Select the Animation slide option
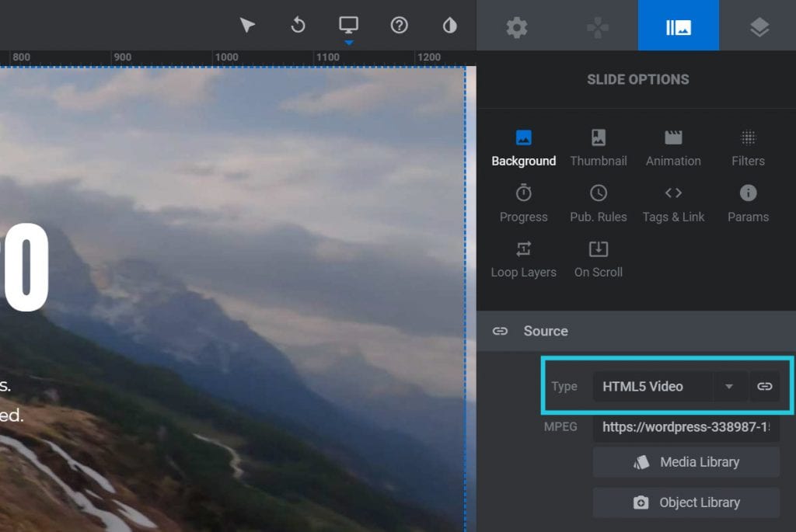Screen dimensions: 796x532 coord(673,148)
